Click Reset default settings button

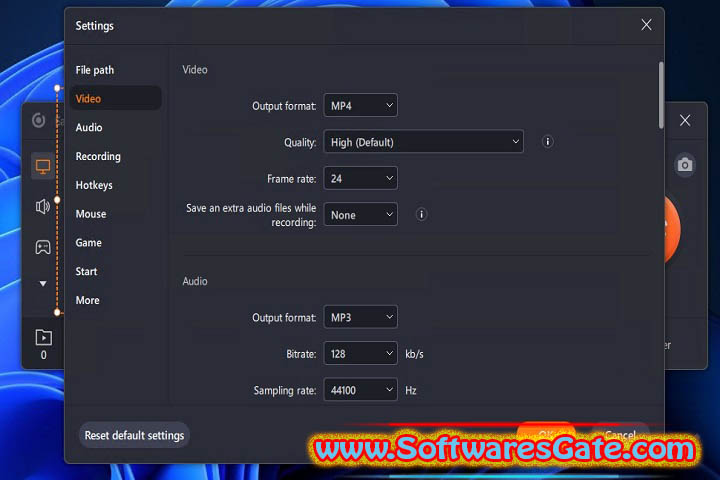[134, 435]
